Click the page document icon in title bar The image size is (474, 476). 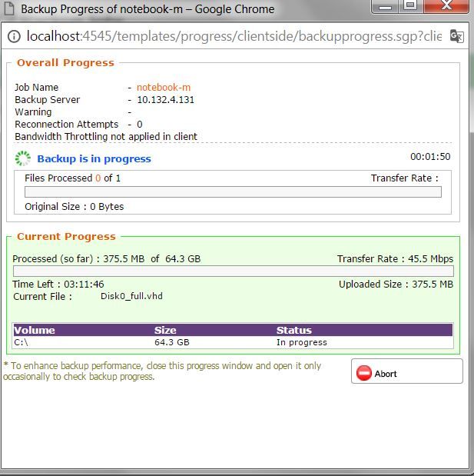pyautogui.click(x=8, y=8)
